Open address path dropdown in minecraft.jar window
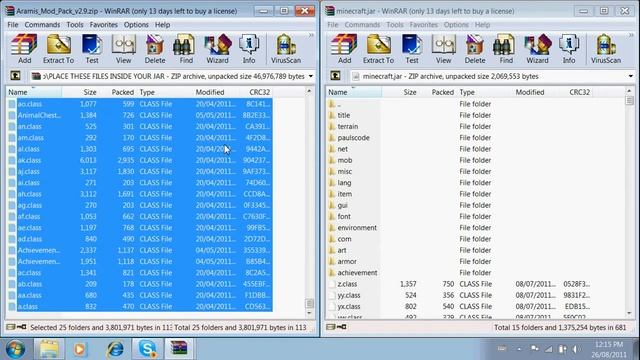 click(x=631, y=76)
